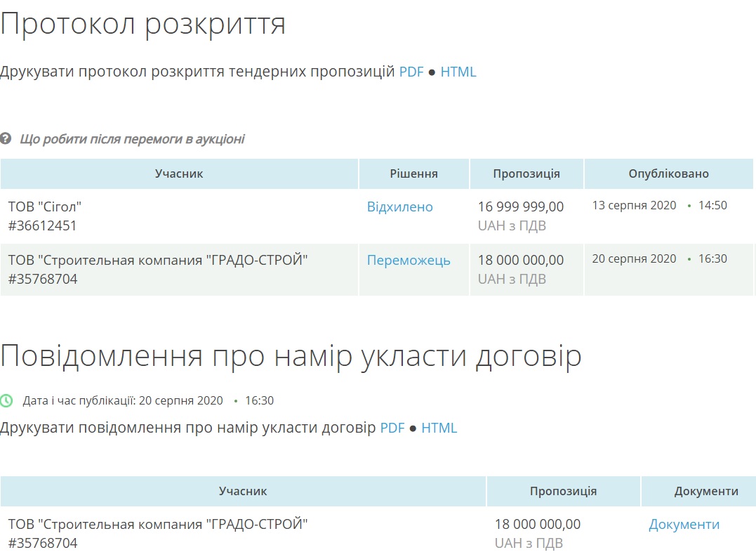
Task: Open the 'Відхилено' decision link
Action: tap(399, 207)
